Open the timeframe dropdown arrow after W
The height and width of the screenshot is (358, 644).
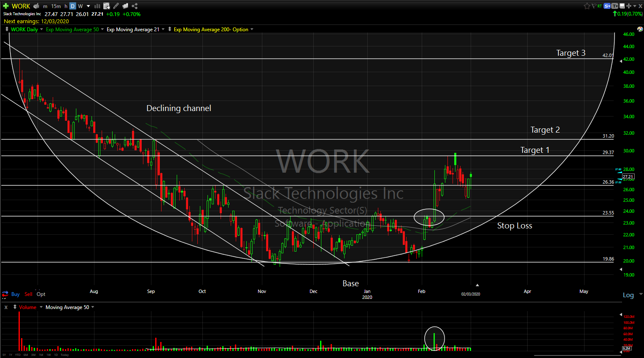click(88, 6)
